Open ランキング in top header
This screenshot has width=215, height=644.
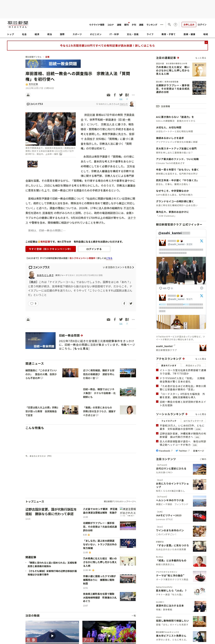click(x=152, y=25)
